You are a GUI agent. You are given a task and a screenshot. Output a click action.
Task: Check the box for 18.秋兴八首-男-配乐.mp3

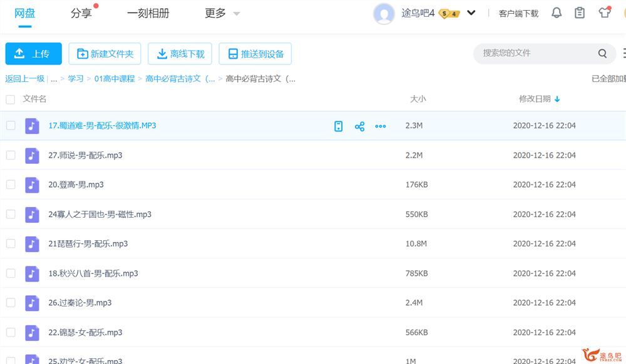(11, 273)
